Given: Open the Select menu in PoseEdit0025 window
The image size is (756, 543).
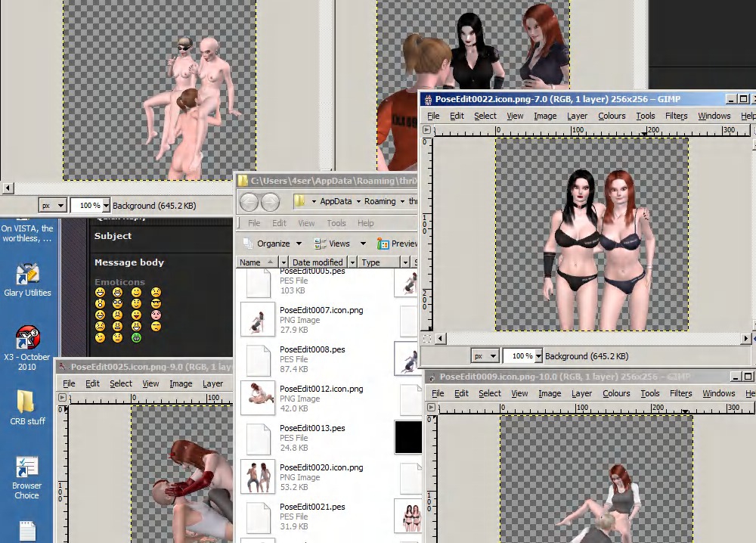Looking at the screenshot, I should click(120, 383).
